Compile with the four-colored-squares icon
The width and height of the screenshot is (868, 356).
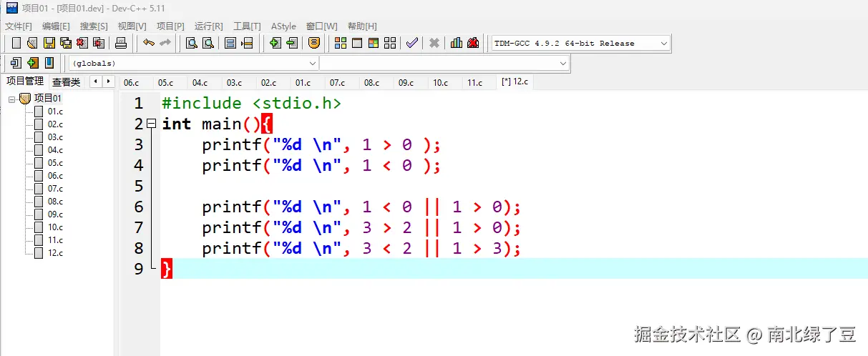pos(341,43)
